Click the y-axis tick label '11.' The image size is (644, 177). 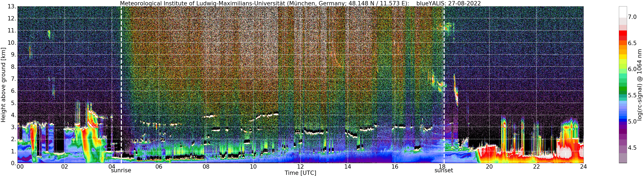pos(12,31)
